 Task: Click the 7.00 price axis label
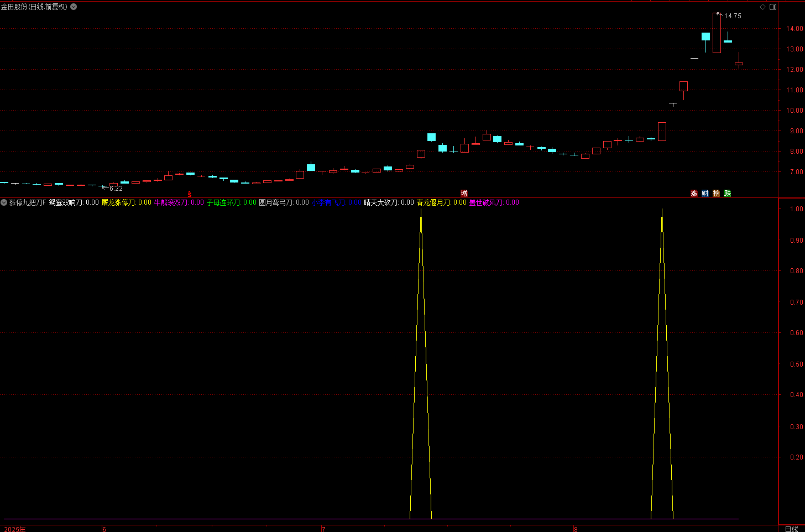(797, 172)
